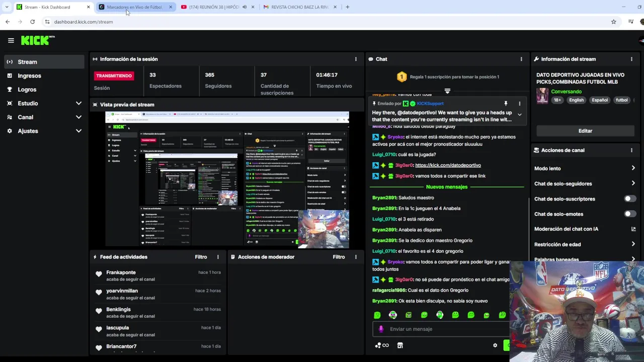Click the gold number 1 leaderboard badge
The width and height of the screenshot is (644, 362).
(x=401, y=77)
